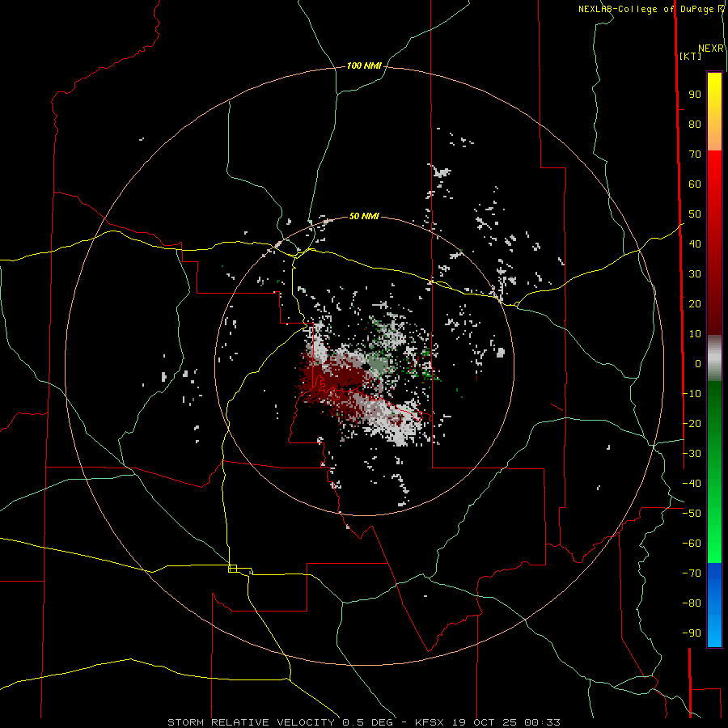
Task: Select the "-20" value on the velocity scale
Action: 692,424
